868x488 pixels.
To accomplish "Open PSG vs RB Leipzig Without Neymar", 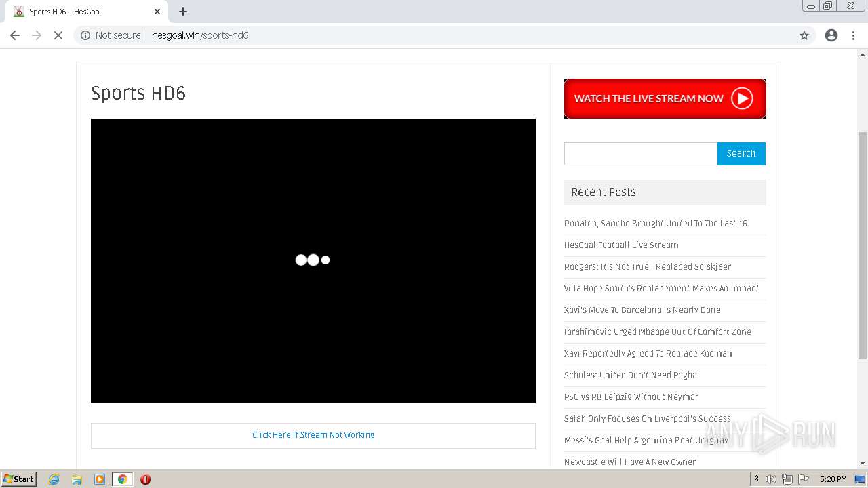I will coord(631,397).
